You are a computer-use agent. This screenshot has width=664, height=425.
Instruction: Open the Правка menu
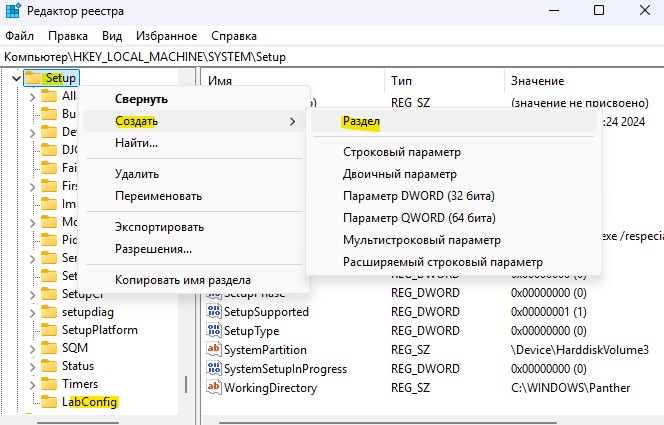pyautogui.click(x=68, y=36)
